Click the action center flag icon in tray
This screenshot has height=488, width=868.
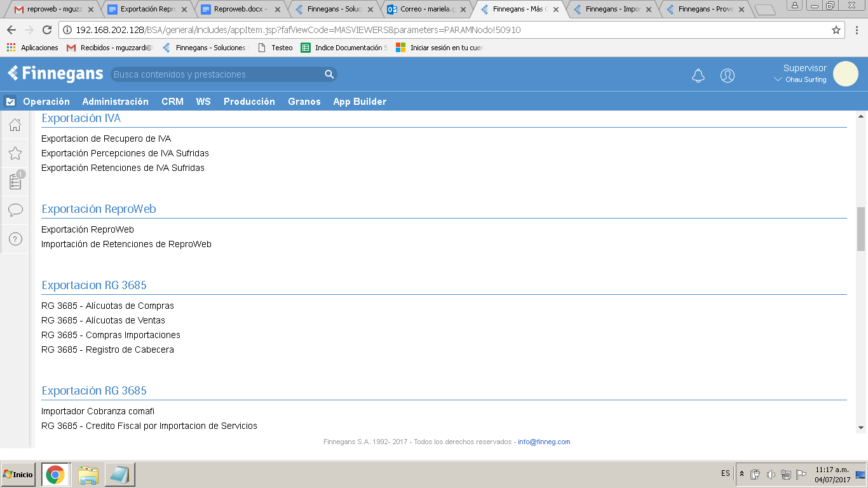pos(801,475)
